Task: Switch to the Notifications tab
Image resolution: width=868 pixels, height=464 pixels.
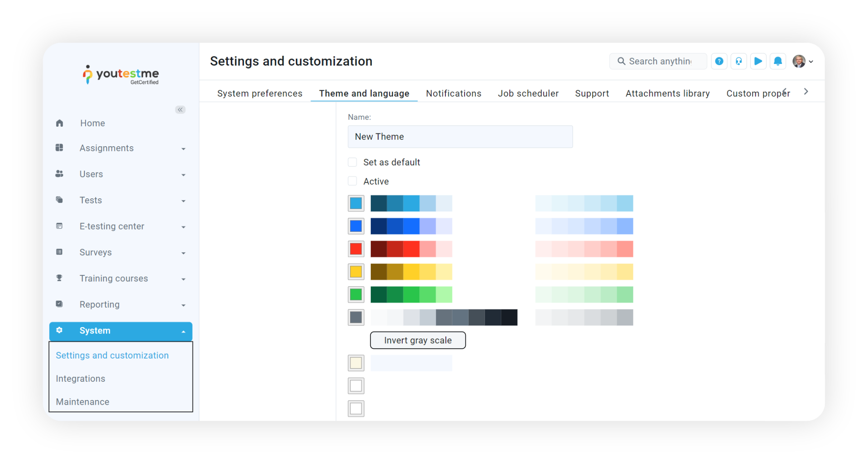Action: point(453,93)
